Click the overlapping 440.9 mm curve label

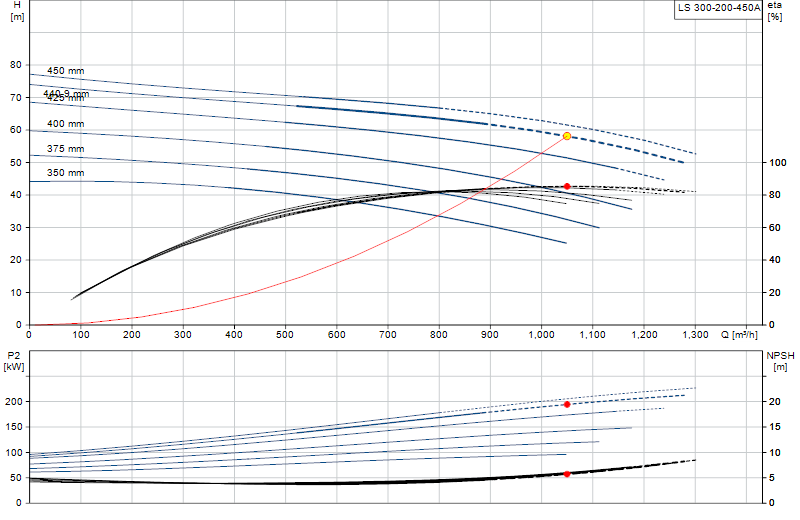point(66,93)
